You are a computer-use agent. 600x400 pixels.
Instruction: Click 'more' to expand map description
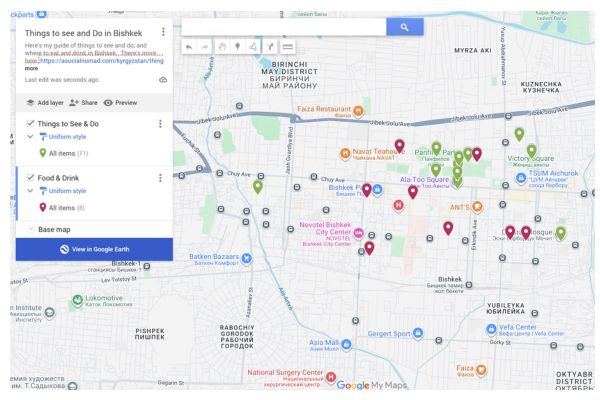point(31,68)
